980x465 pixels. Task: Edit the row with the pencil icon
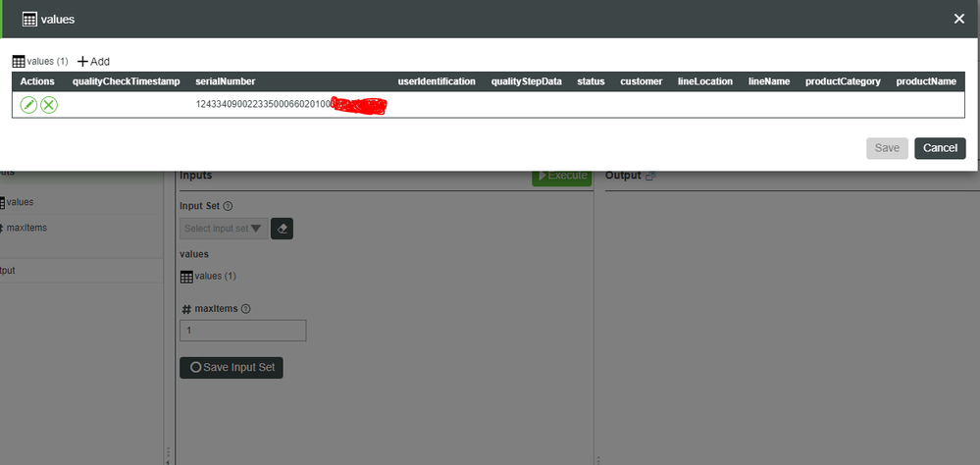coord(28,105)
